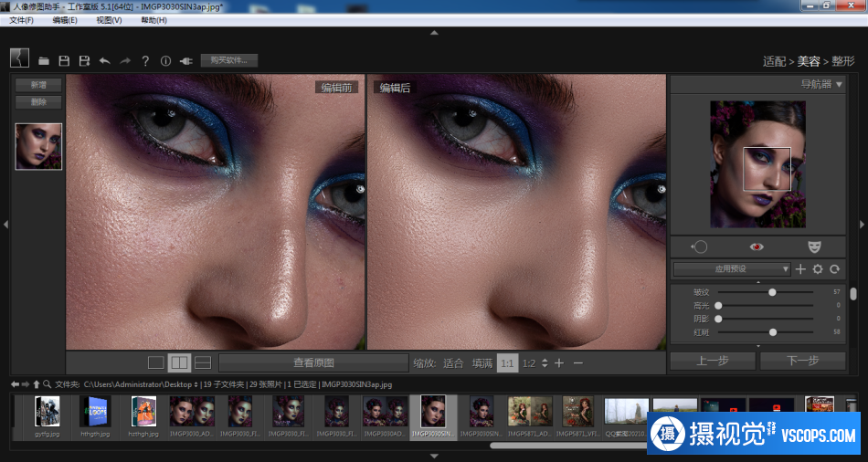Open the 应用预设 dropdown
The image size is (868, 462).
[x=731, y=269]
